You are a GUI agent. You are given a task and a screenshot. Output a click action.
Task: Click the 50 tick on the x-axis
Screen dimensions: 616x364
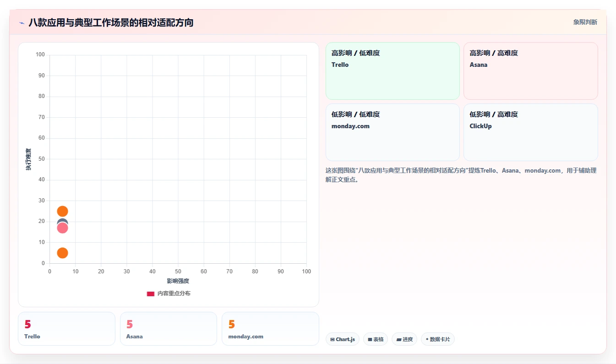(178, 272)
